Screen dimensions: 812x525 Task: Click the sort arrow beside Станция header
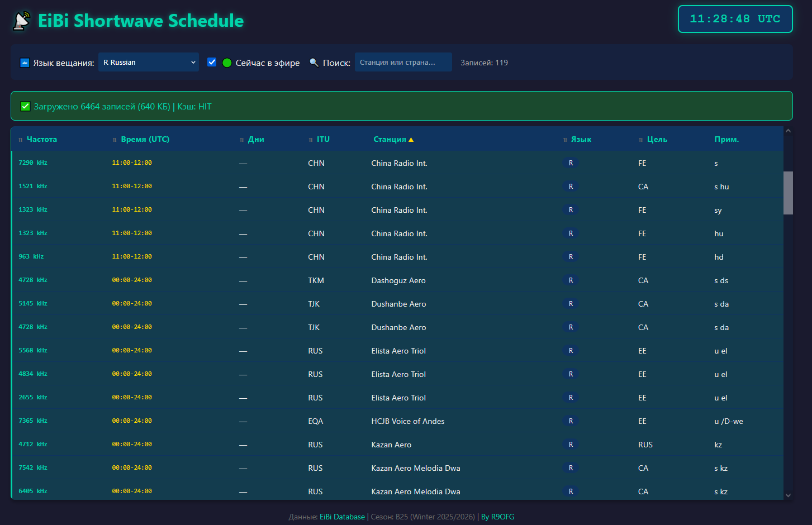click(x=411, y=140)
